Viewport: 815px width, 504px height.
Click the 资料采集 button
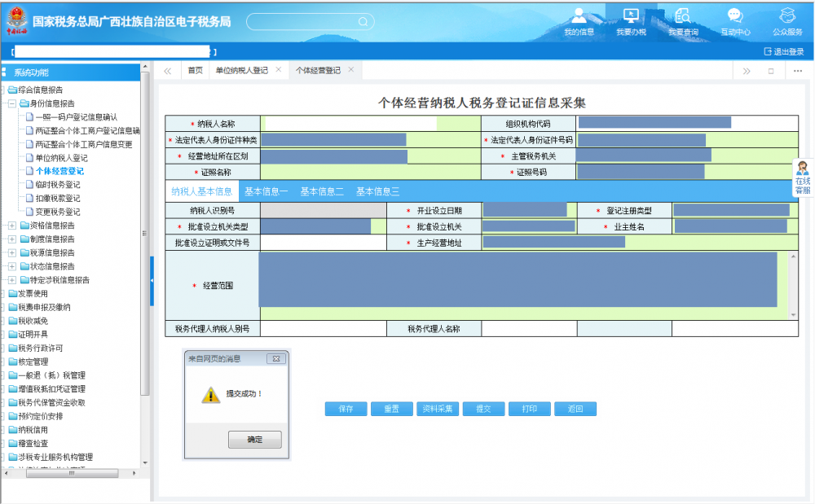point(438,409)
